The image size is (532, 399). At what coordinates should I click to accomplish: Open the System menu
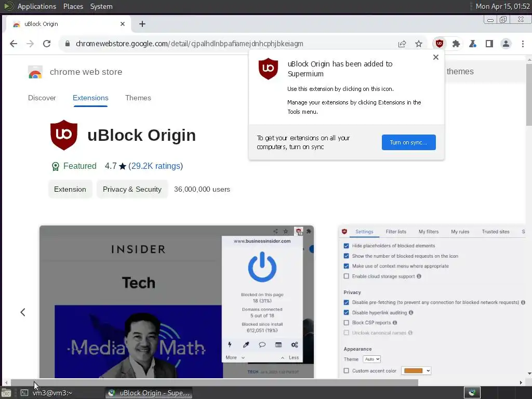pos(101,6)
